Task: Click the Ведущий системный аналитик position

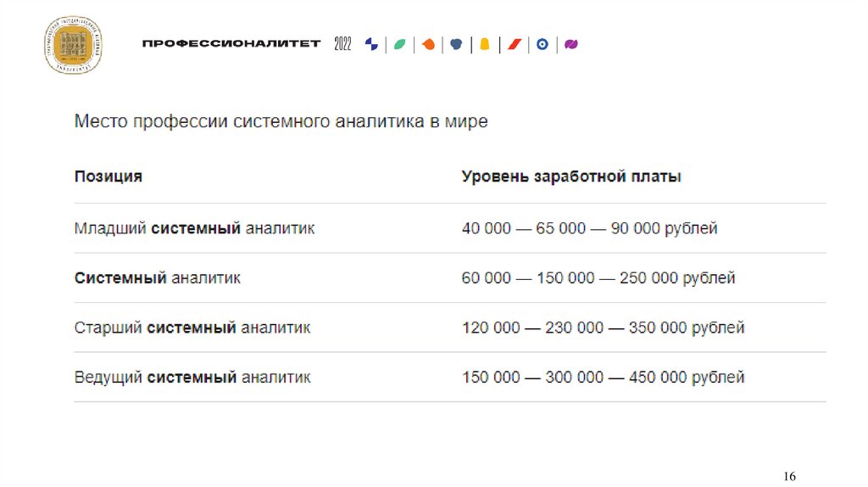Action: coord(192,377)
